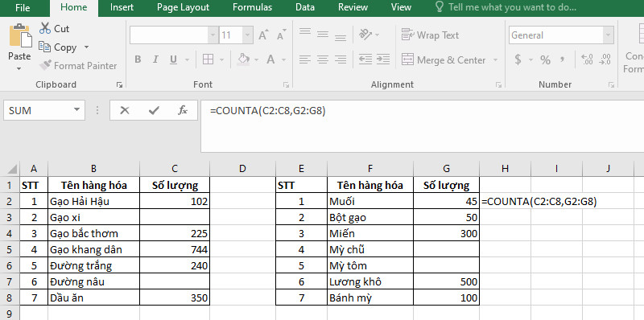644x320 pixels.
Task: Click in the formula bar text
Action: [x=268, y=110]
